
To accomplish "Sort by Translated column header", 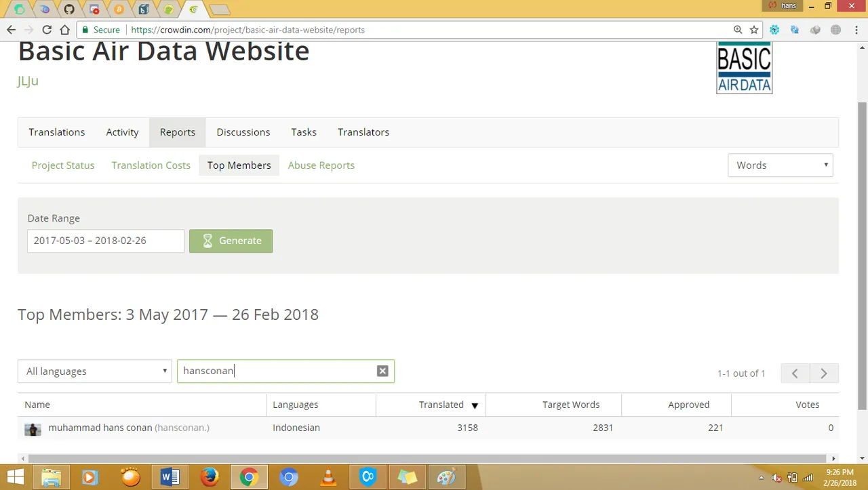I will (431, 405).
